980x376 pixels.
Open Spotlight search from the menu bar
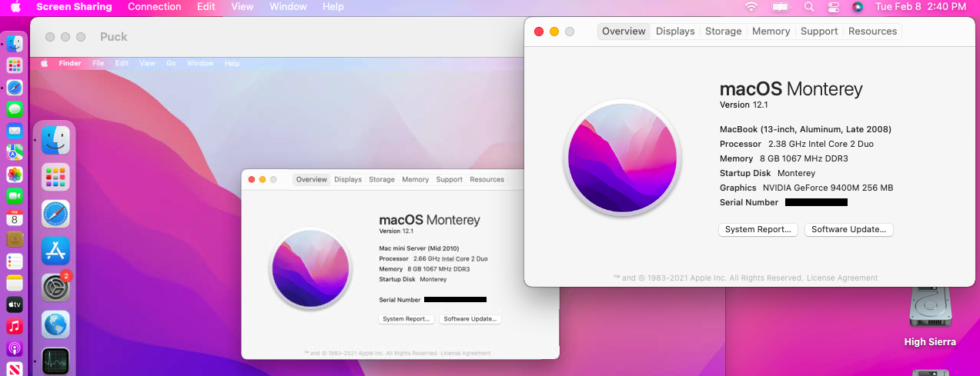(x=808, y=7)
